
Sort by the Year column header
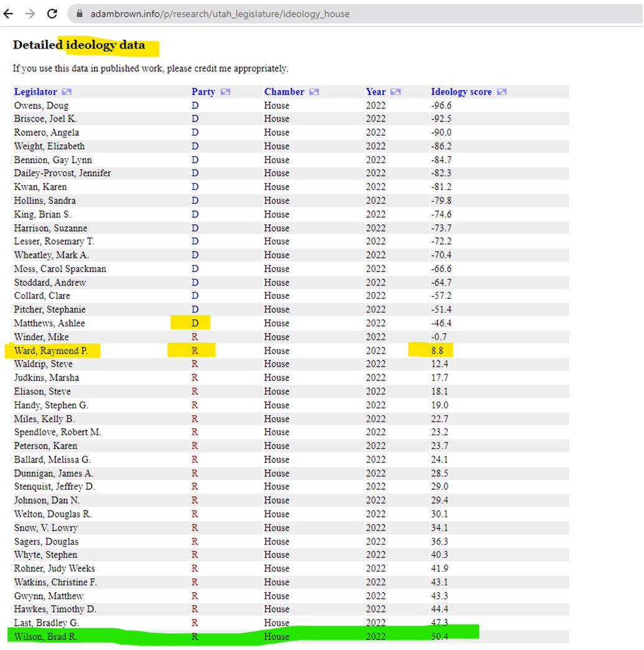coord(376,92)
